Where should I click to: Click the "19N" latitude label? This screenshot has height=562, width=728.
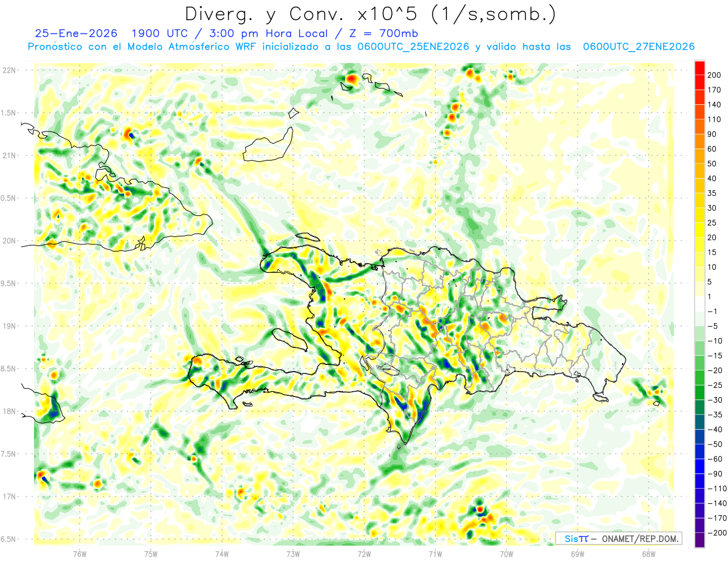click(x=9, y=326)
